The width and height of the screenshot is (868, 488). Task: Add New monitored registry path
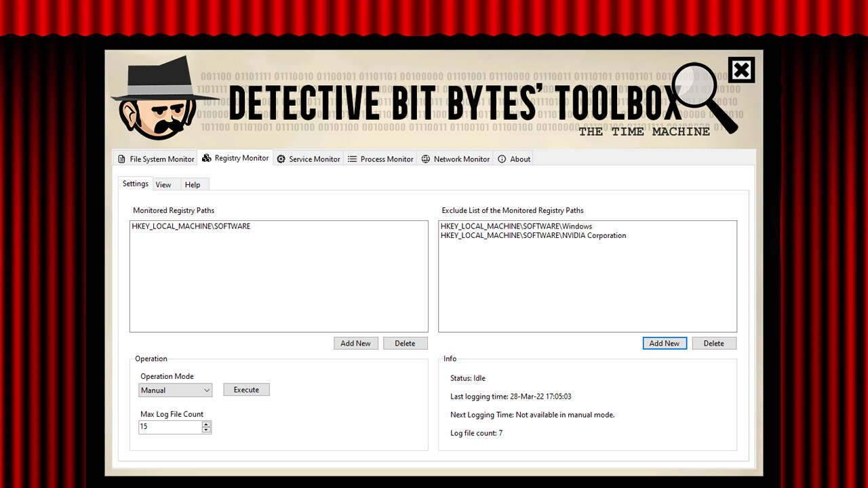pos(356,343)
